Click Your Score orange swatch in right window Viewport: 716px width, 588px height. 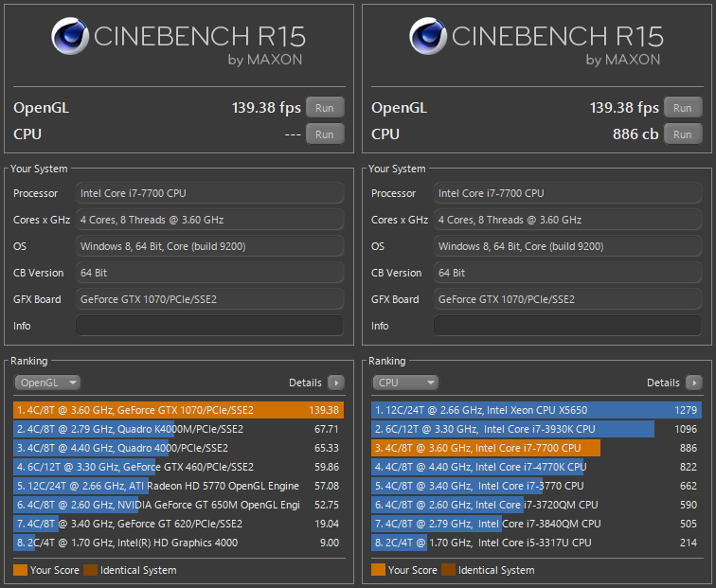point(378,570)
